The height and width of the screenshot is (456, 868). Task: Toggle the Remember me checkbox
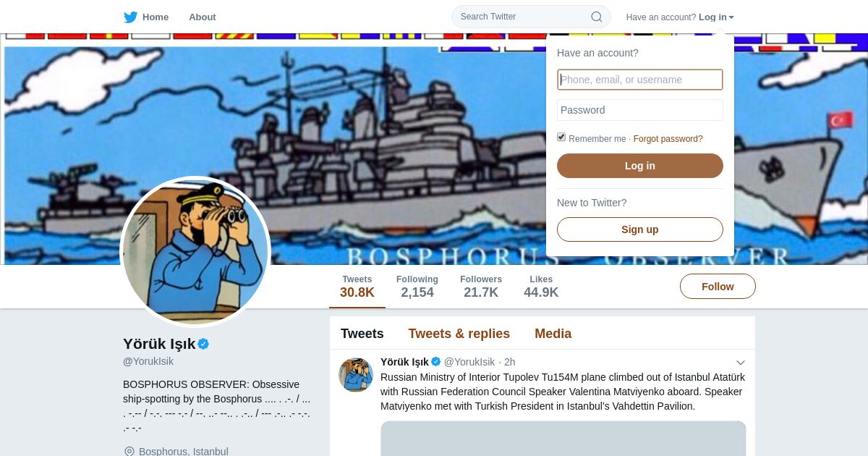[x=561, y=137]
